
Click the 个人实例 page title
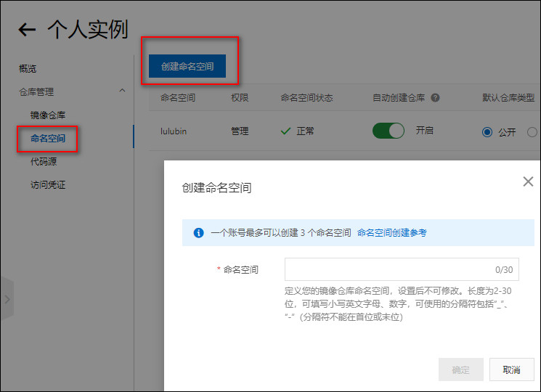(x=88, y=29)
